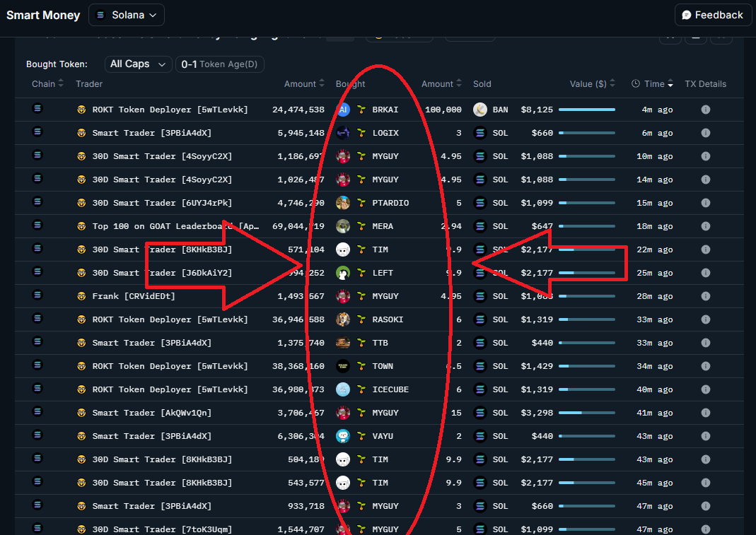Open trader Smart Trader [AkQWv1Qn]
Viewport: 756px width, 535px height.
(152, 413)
